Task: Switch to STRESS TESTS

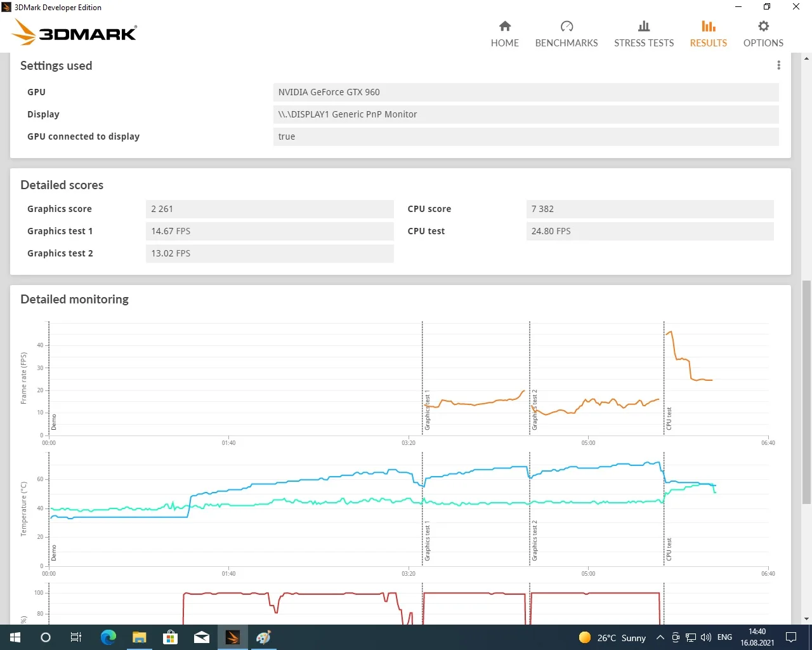Action: 644,34
